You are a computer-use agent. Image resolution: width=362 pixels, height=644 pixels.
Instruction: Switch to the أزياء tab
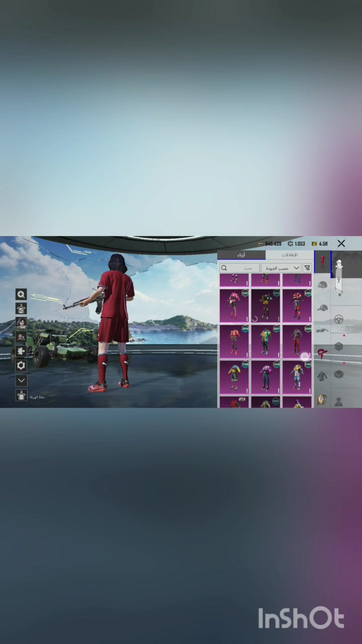(241, 255)
